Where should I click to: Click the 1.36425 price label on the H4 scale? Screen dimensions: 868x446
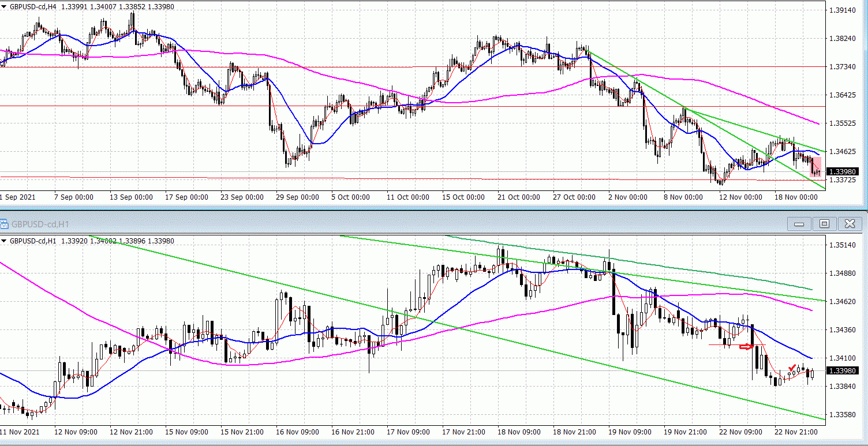click(x=843, y=95)
